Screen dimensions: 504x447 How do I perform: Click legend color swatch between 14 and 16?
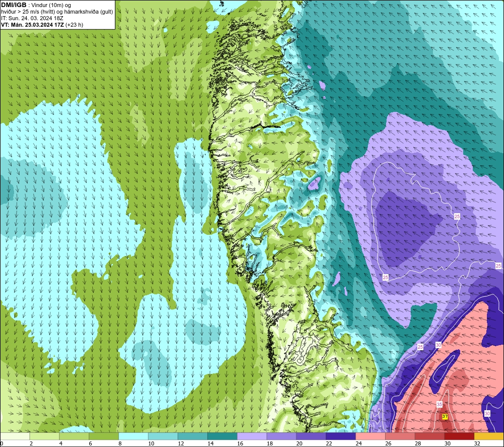[222, 436]
